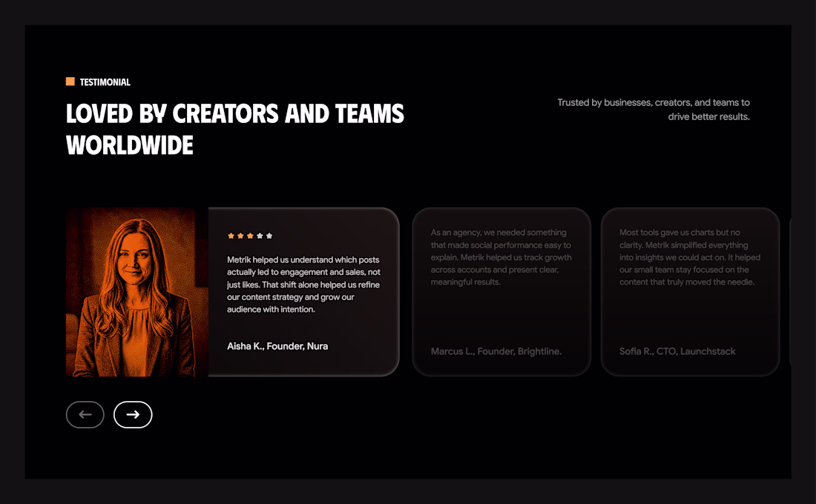816x504 pixels.
Task: Click the next arrow carousel button
Action: [x=133, y=414]
